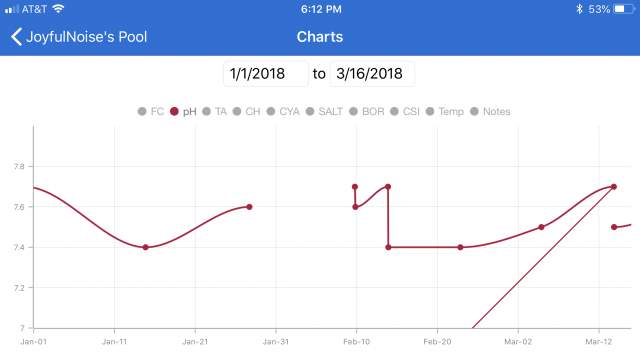
Task: Tap the back chevron arrow icon
Action: pos(16,37)
